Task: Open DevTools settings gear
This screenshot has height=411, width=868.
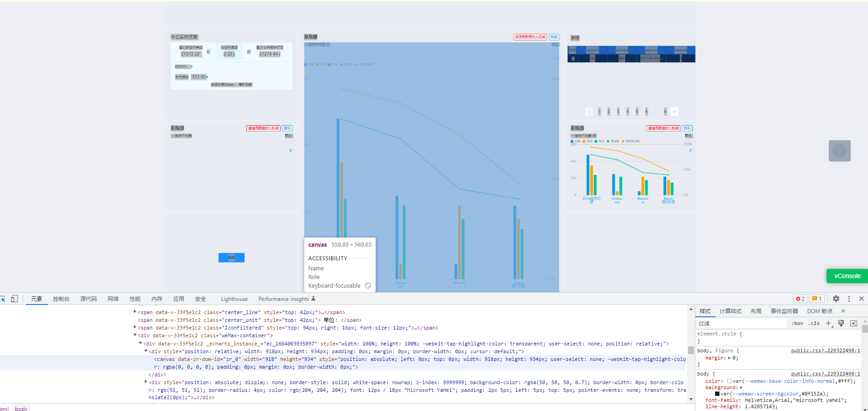Action: [836, 299]
